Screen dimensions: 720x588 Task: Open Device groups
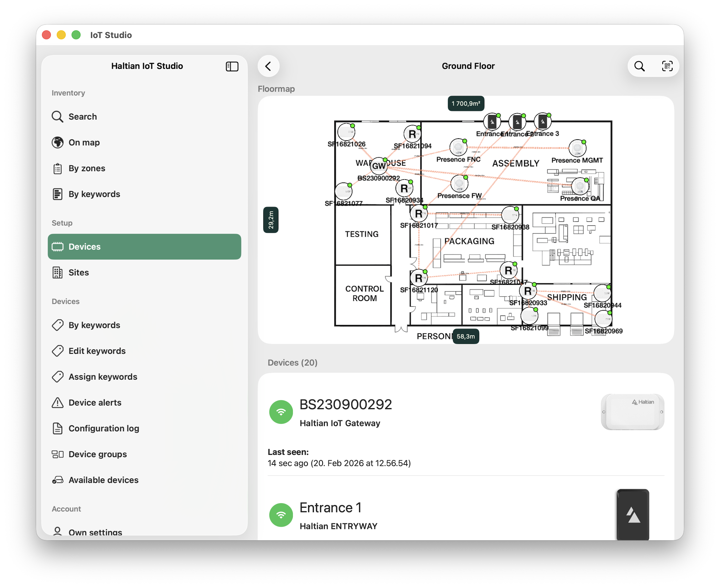coord(98,454)
